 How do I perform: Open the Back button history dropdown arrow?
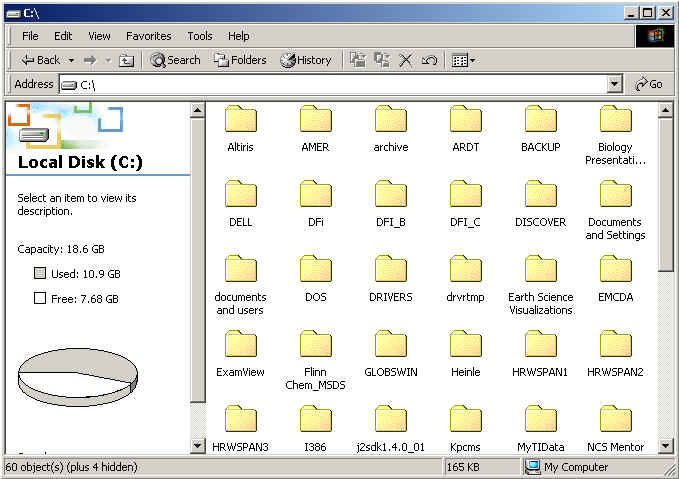click(x=70, y=60)
